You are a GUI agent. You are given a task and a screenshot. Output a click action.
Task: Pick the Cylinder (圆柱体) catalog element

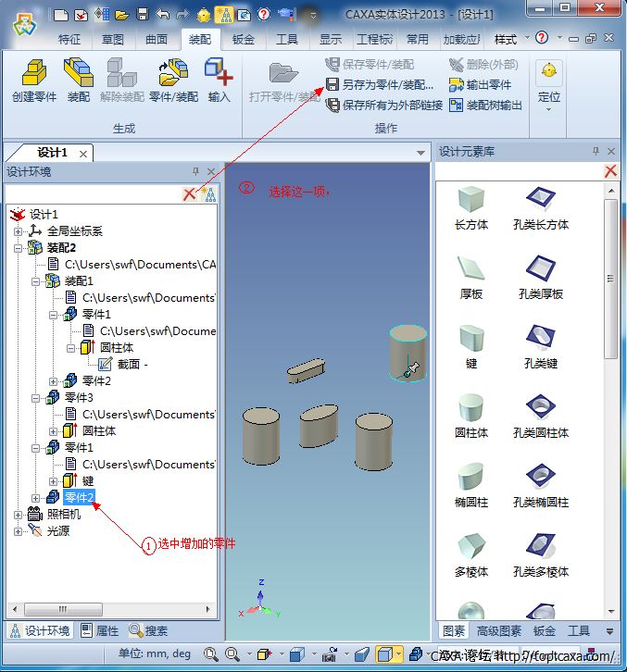470,417
